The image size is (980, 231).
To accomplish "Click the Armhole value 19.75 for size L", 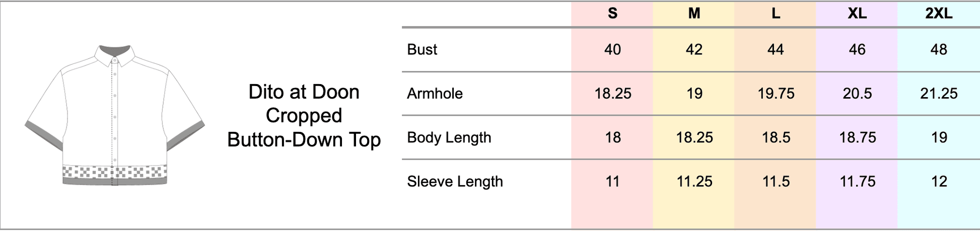I will [776, 93].
